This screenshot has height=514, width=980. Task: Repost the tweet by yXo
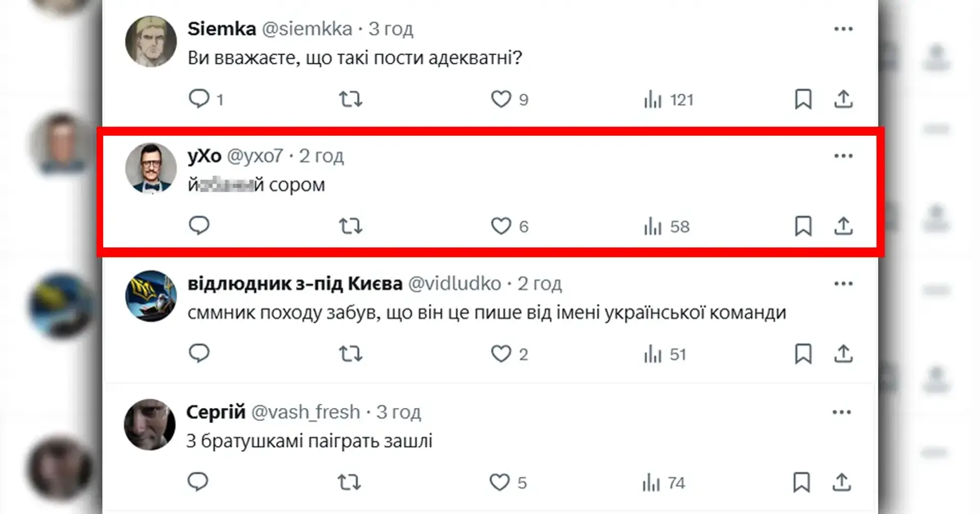coord(351,225)
